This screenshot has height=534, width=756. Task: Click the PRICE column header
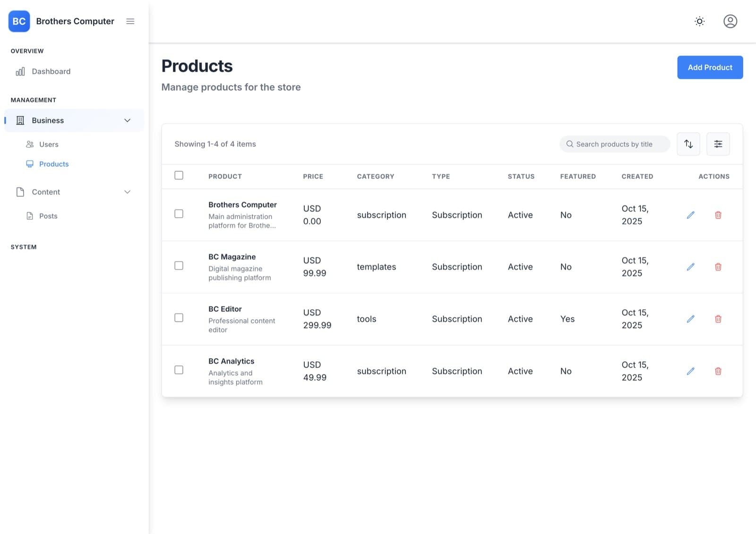[x=313, y=176]
